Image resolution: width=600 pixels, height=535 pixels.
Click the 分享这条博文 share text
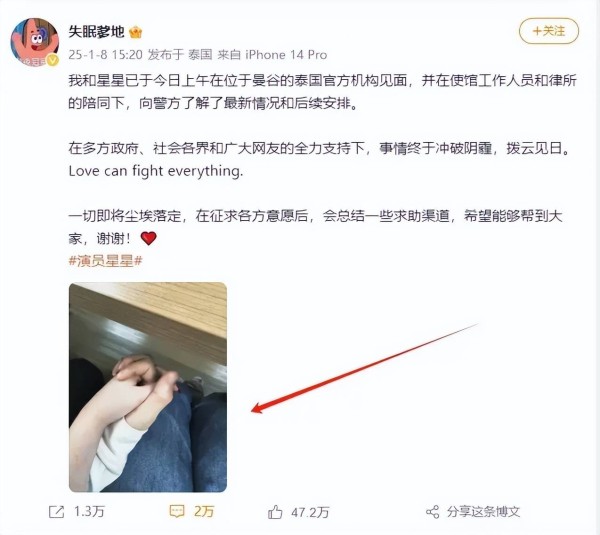click(x=484, y=512)
